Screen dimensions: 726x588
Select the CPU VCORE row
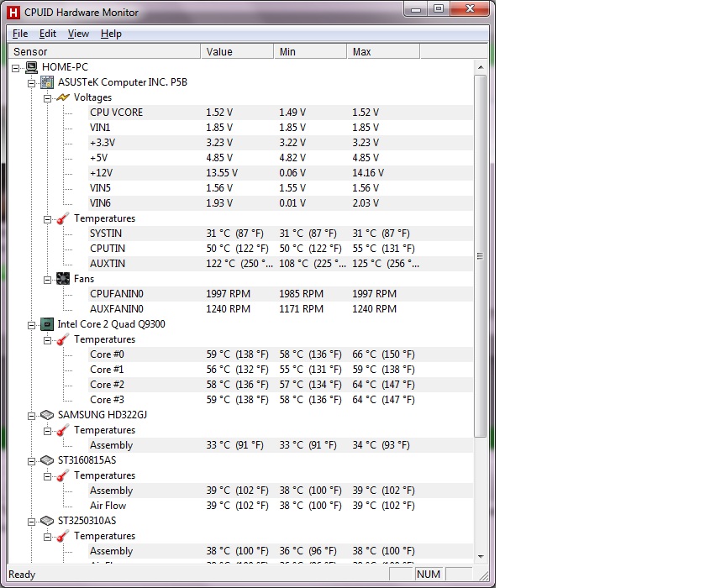pyautogui.click(x=281, y=113)
